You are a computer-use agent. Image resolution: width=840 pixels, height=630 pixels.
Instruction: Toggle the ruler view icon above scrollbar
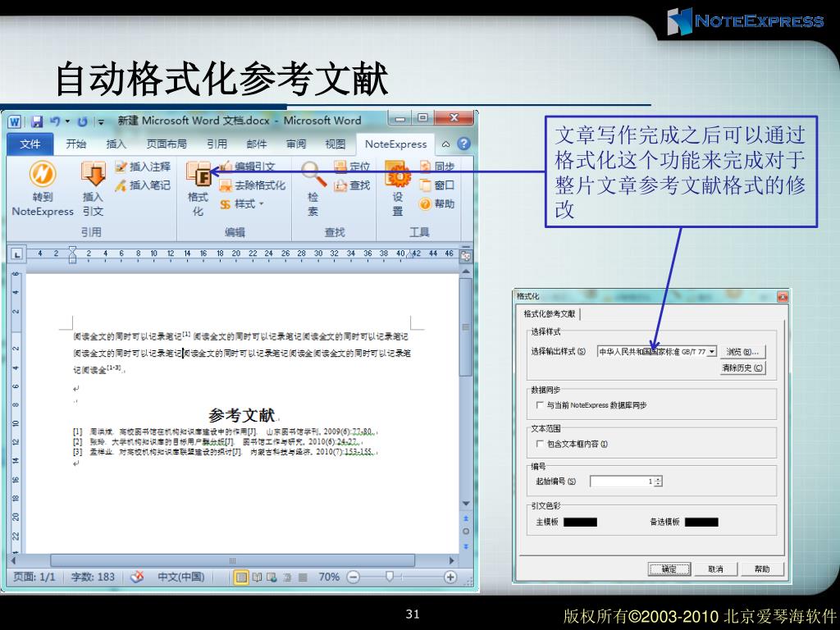point(466,256)
